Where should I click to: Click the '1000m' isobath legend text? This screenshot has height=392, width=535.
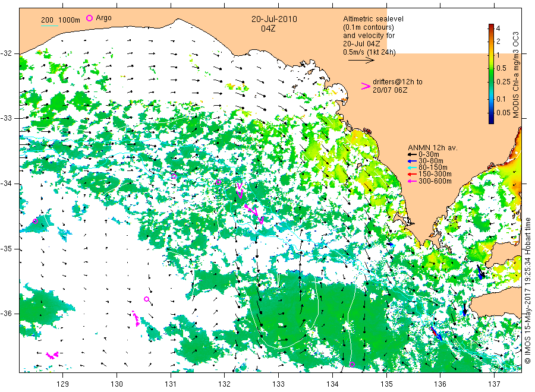(x=70, y=20)
